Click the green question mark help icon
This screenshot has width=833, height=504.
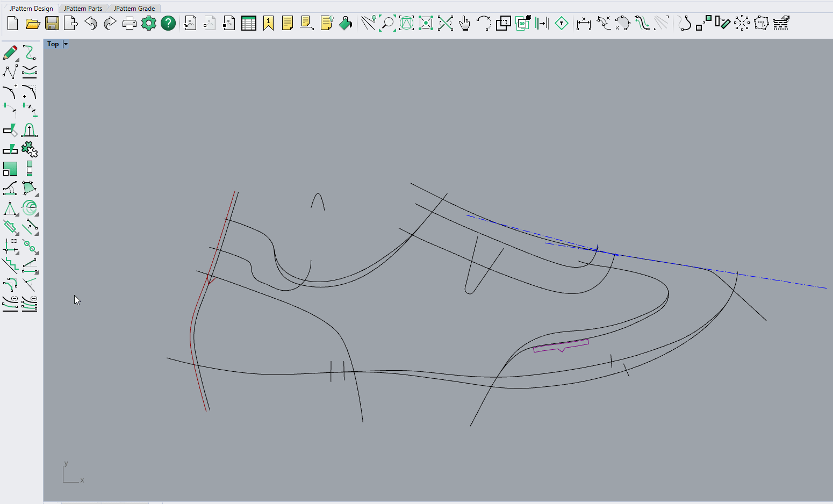tap(168, 23)
